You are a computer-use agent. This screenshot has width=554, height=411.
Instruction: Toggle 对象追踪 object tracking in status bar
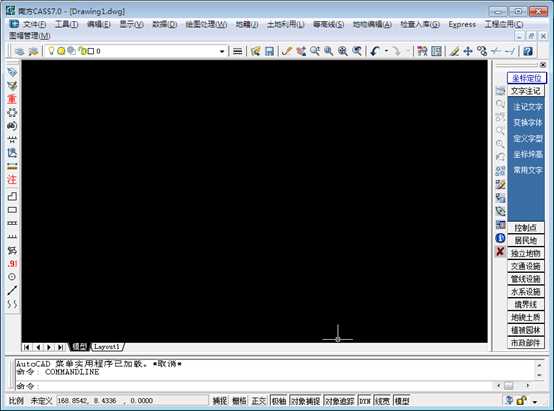(340, 401)
